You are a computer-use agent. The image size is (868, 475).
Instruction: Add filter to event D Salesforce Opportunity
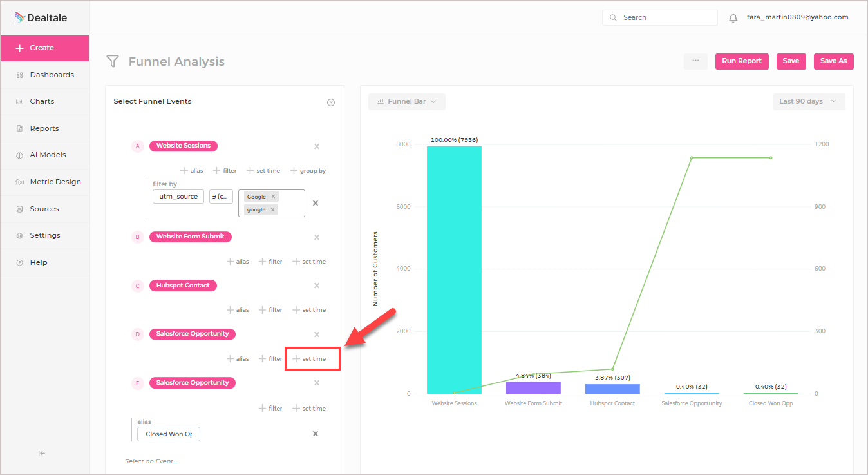[270, 359]
